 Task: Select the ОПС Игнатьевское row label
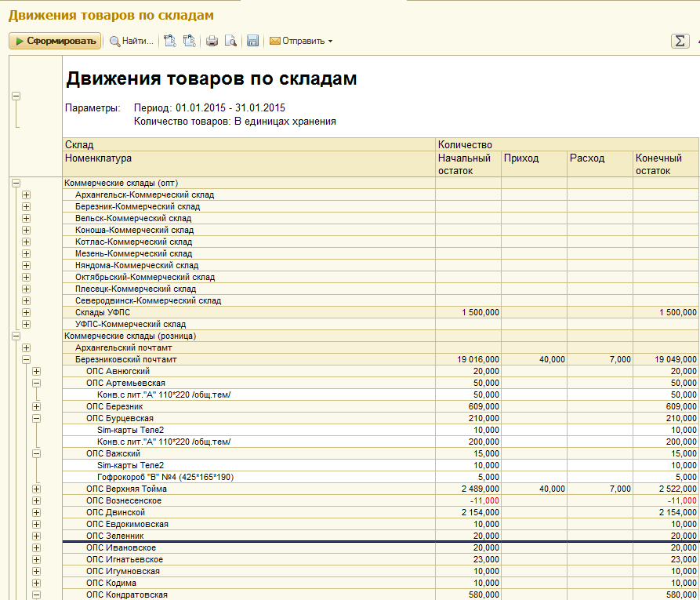[125, 559]
